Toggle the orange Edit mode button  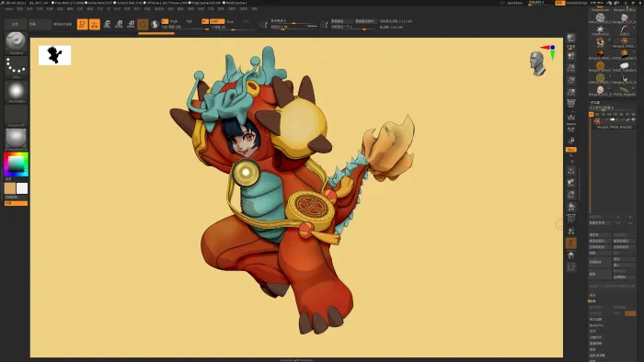pos(82,24)
